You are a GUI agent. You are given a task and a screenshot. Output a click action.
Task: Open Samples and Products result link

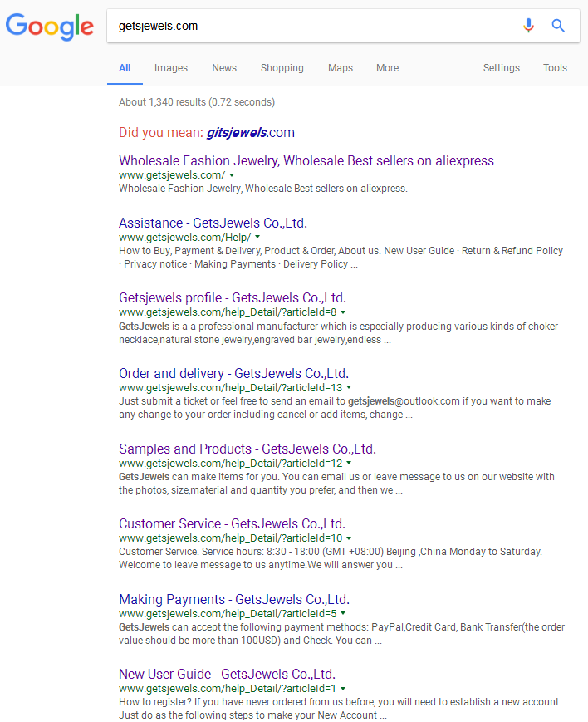click(247, 449)
